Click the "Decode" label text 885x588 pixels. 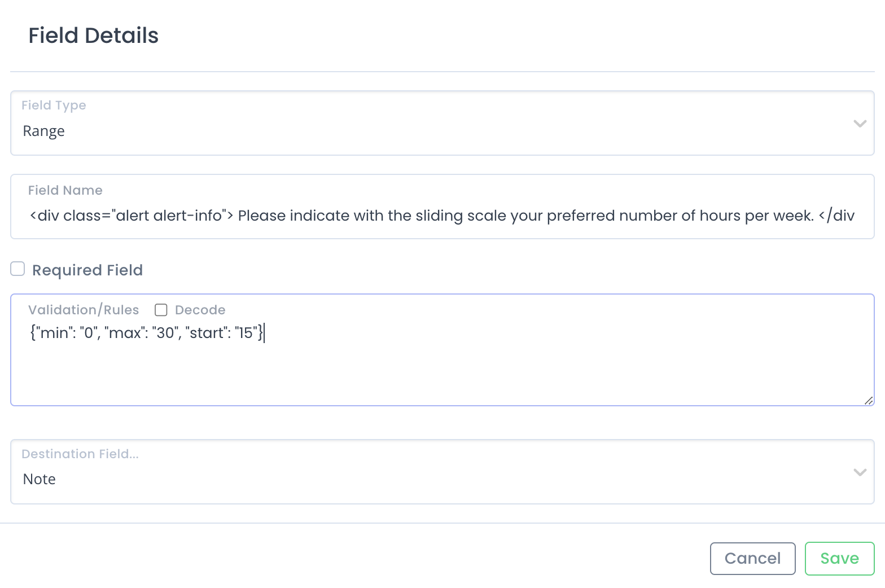[x=200, y=310]
